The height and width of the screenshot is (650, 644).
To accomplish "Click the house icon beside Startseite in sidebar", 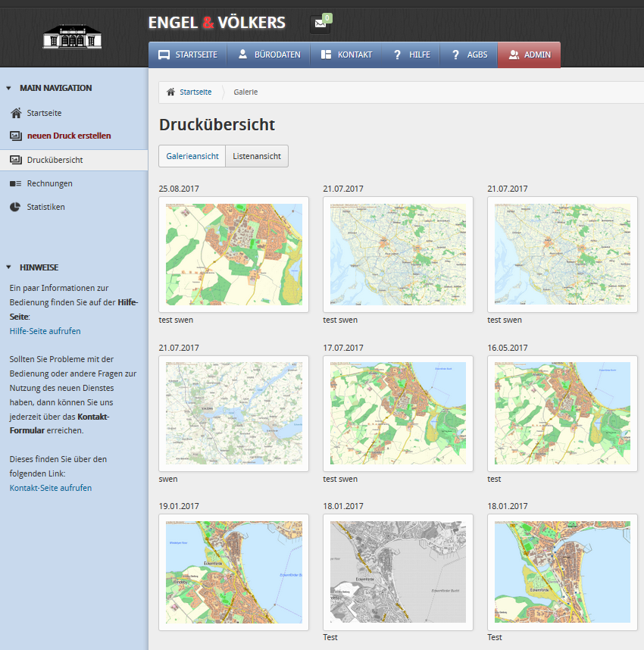I will click(16, 113).
